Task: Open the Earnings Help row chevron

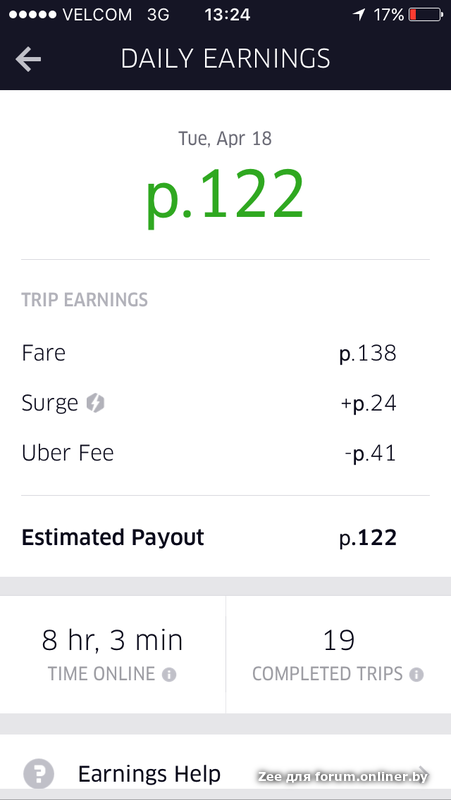Action: (423, 771)
